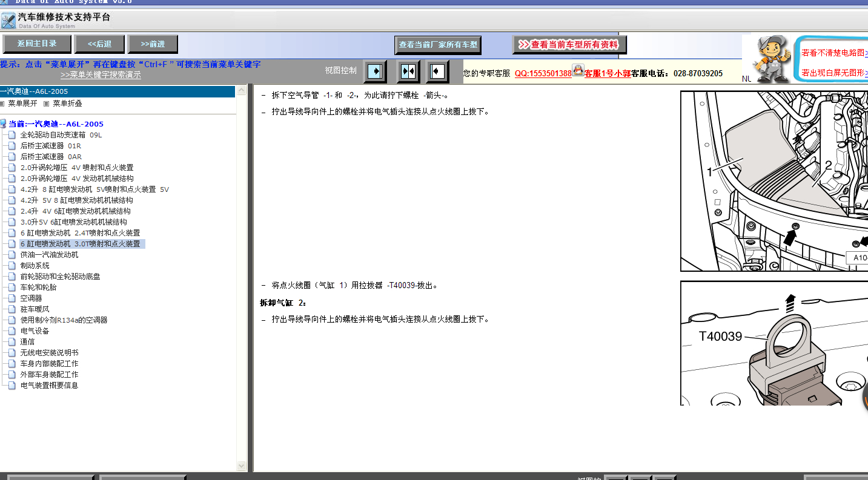
Task: Click the view control center-split arrows icon
Action: [408, 71]
